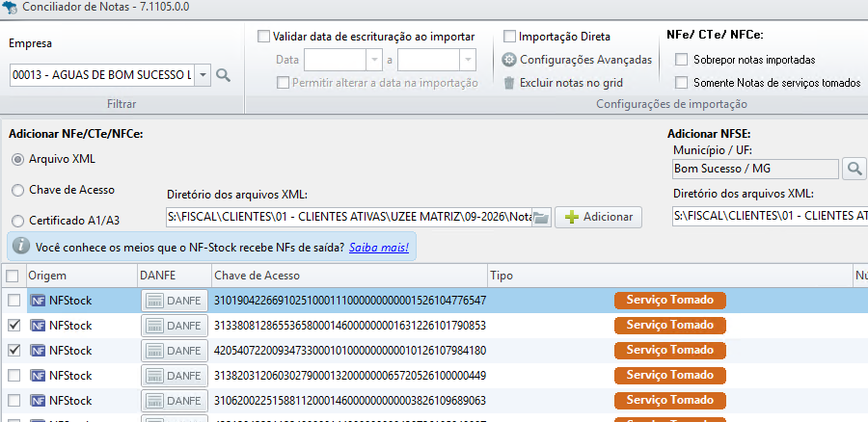
Task: Sort by Origem column header
Action: point(81,276)
